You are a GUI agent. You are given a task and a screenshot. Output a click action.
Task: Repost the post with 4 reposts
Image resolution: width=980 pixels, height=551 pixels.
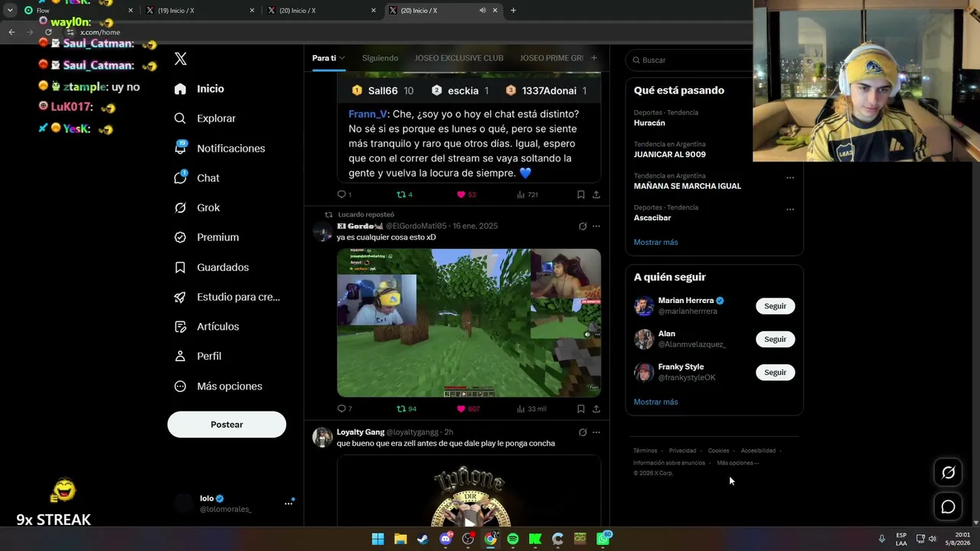pyautogui.click(x=404, y=194)
